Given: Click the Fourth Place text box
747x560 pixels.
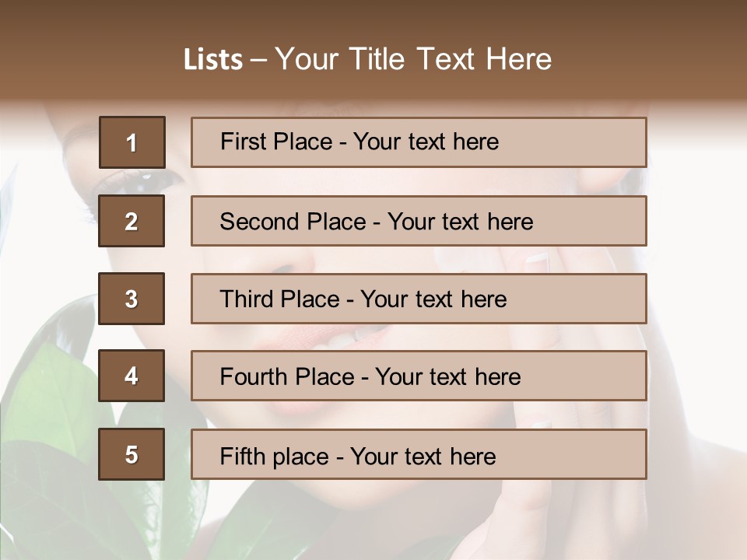Looking at the screenshot, I should click(x=419, y=376).
